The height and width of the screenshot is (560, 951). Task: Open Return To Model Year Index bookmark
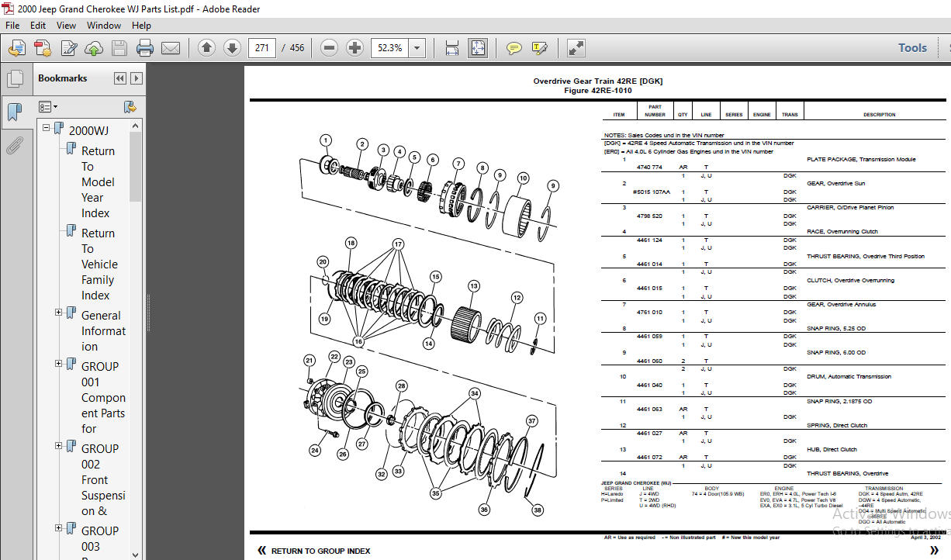pos(98,182)
